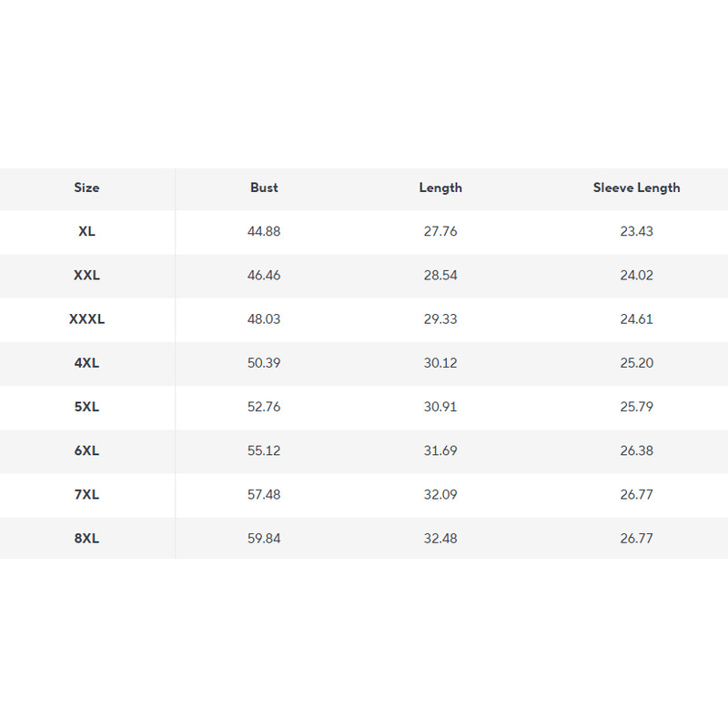The width and height of the screenshot is (728, 728).
Task: Select the XL size row label
Action: tap(86, 231)
